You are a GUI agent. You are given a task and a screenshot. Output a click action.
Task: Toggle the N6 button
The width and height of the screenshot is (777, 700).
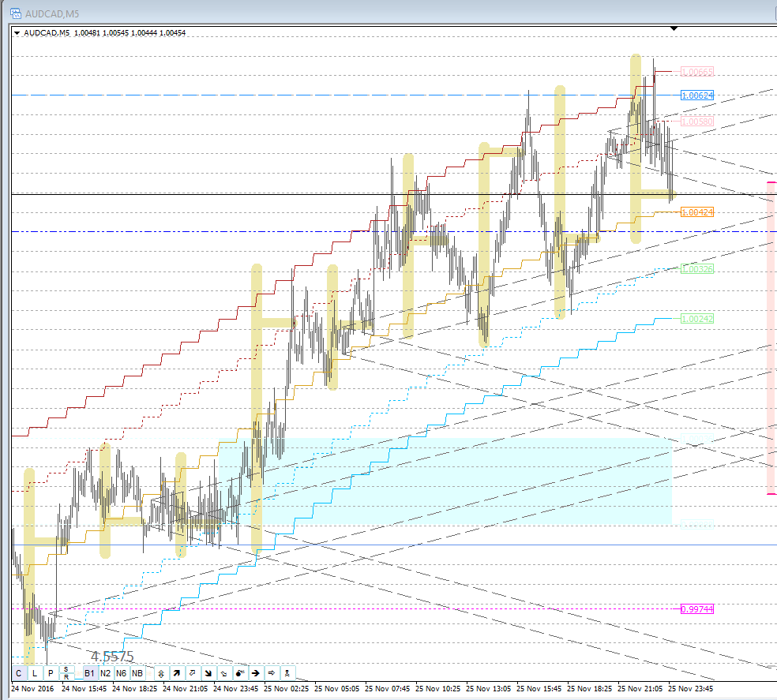click(x=122, y=673)
